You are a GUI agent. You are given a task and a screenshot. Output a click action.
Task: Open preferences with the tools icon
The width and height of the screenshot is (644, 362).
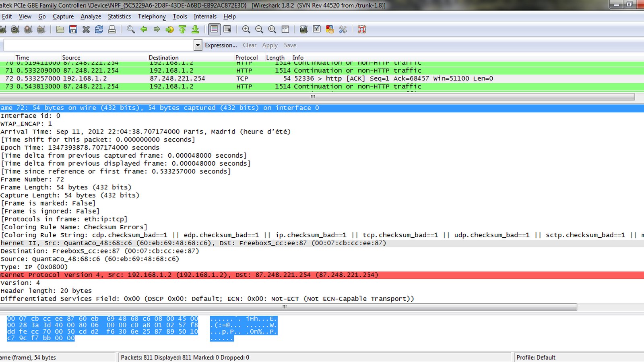(343, 29)
